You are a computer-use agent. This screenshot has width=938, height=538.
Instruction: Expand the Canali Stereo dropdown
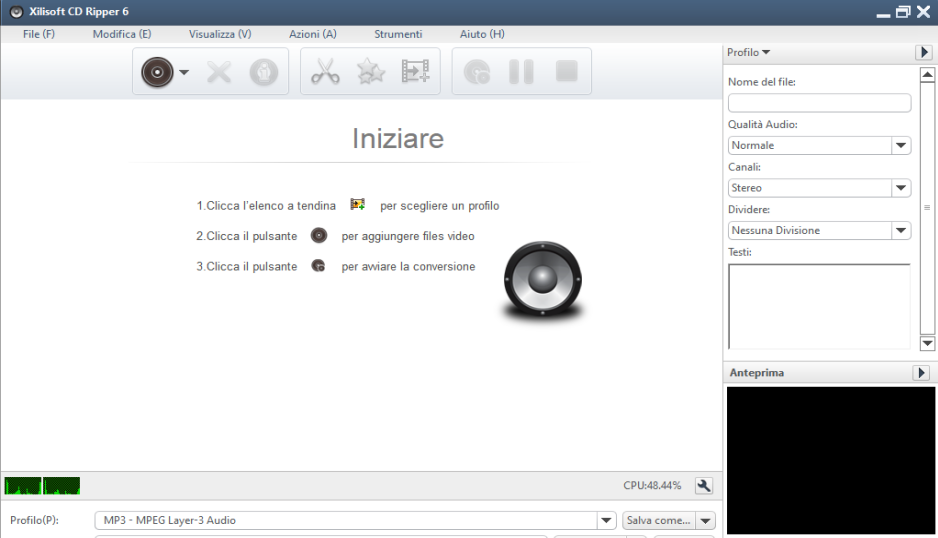901,188
